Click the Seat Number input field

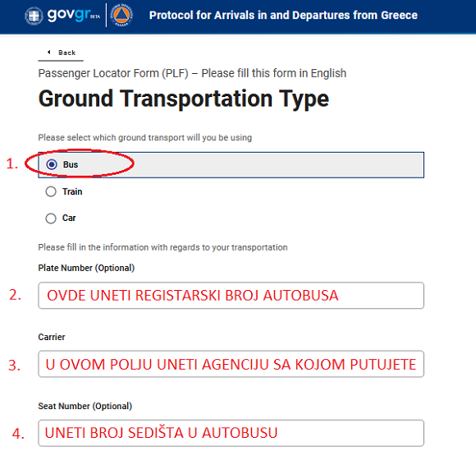click(x=231, y=433)
